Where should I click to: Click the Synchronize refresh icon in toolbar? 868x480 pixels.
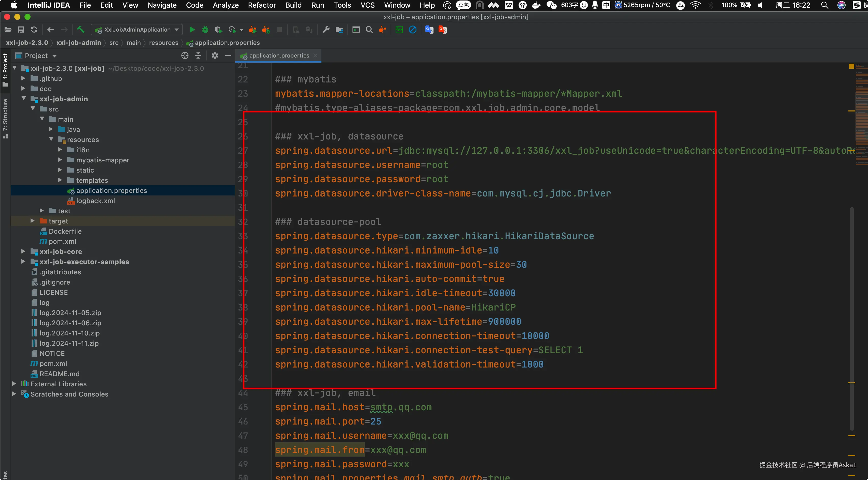coord(34,30)
